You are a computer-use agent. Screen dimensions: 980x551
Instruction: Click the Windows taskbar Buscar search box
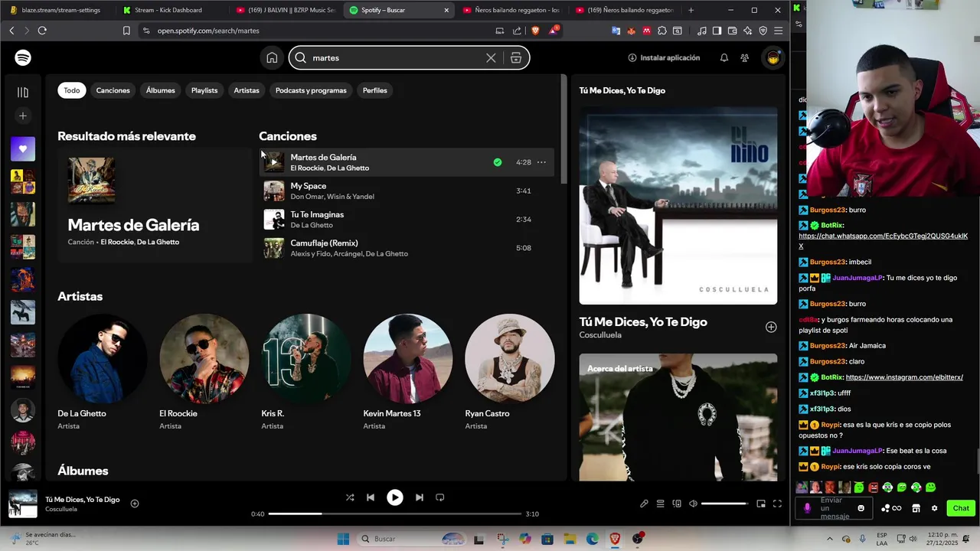(x=413, y=539)
